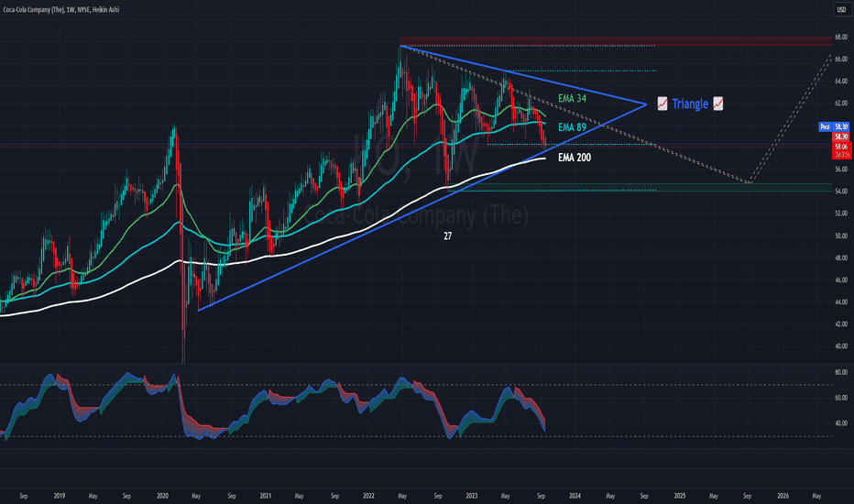Click the 44.00 price axis label
The image size is (854, 504).
pos(841,301)
